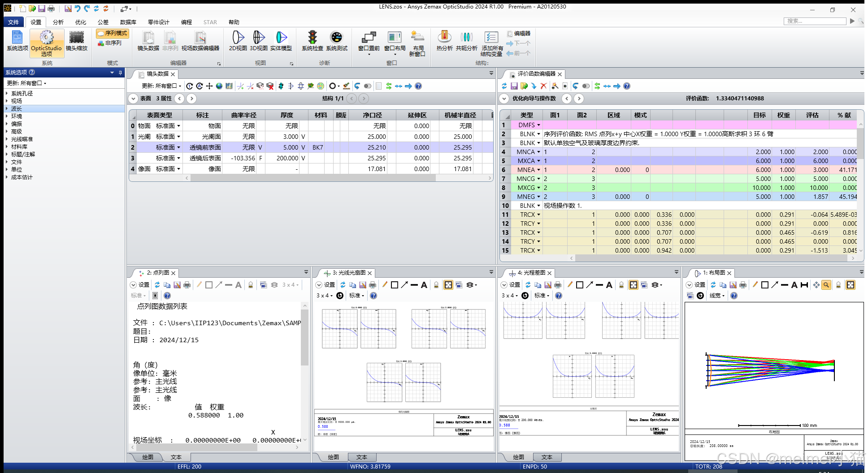The image size is (868, 473).
Task: Switch to 文本 tab in 点列图
Action: (176, 457)
